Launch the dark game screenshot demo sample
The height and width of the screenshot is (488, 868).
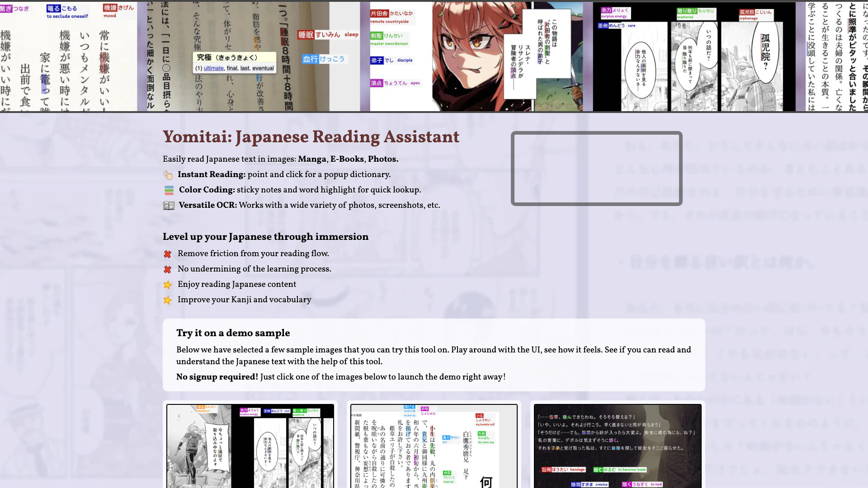[618, 446]
